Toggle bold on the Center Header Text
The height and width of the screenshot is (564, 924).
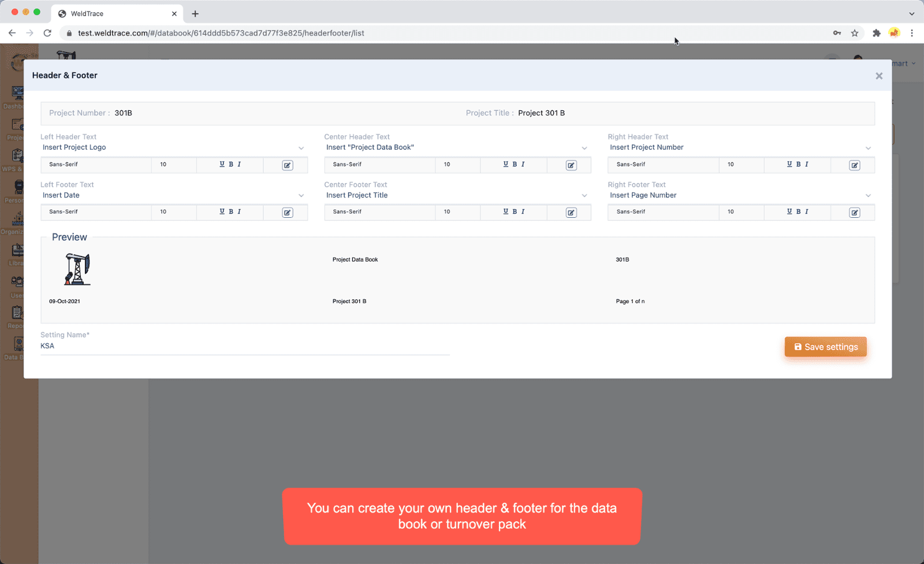point(515,164)
